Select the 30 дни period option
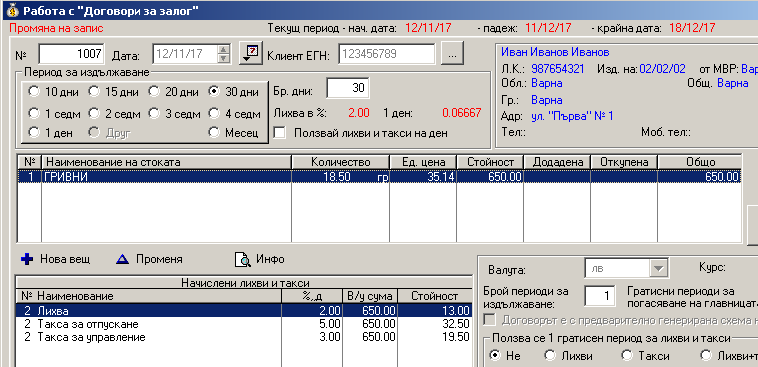758x367 pixels. [x=214, y=91]
